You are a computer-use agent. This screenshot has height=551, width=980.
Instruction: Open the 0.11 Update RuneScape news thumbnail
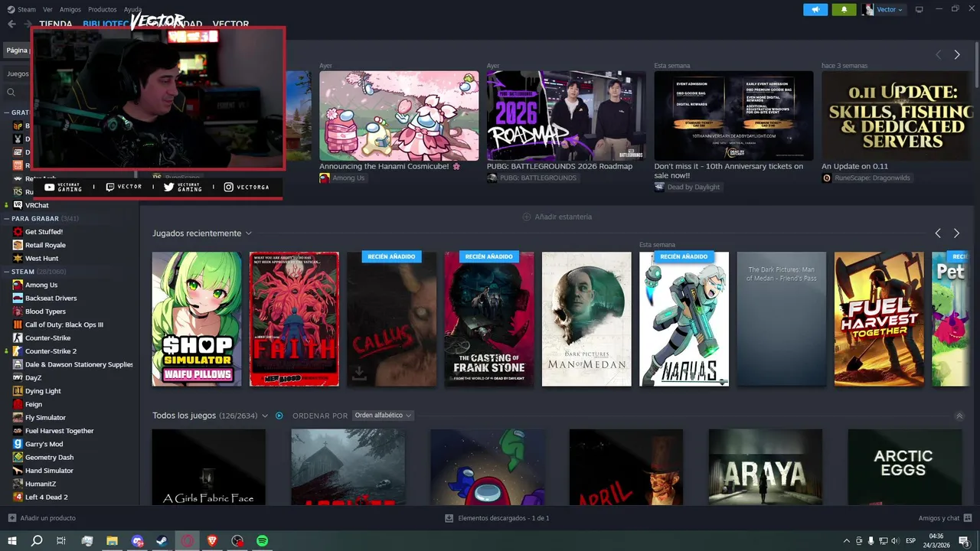tap(897, 116)
